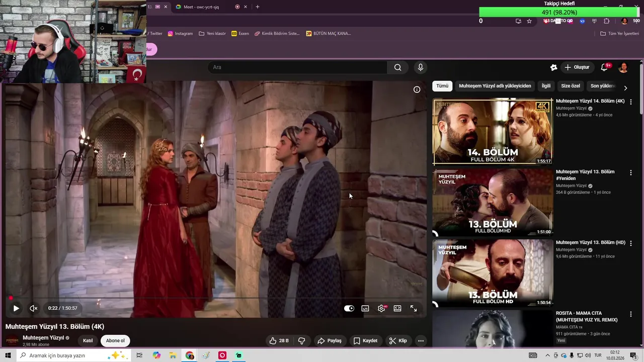Image resolution: width=644 pixels, height=362 pixels.
Task: Select the Tümü filter chip
Action: [442, 86]
